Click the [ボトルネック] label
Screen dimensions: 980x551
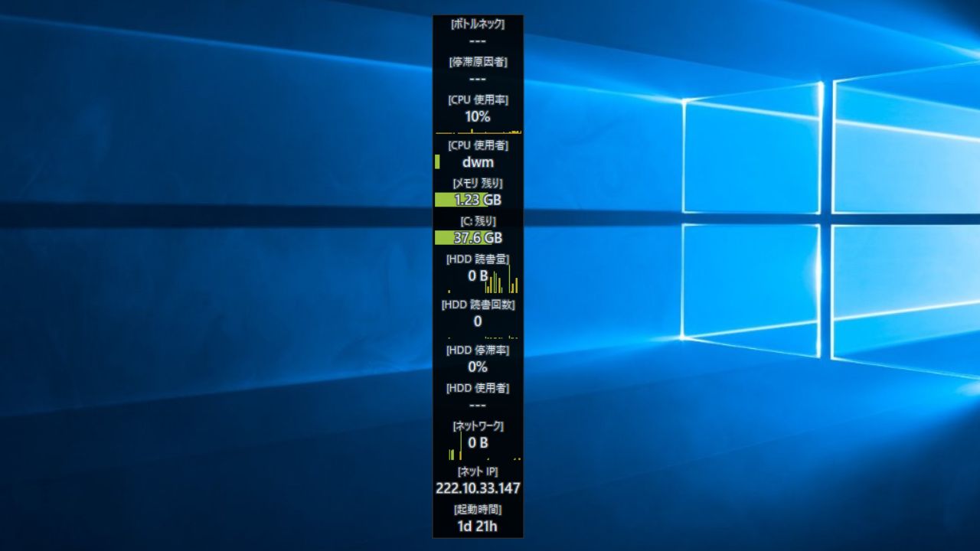pyautogui.click(x=478, y=24)
